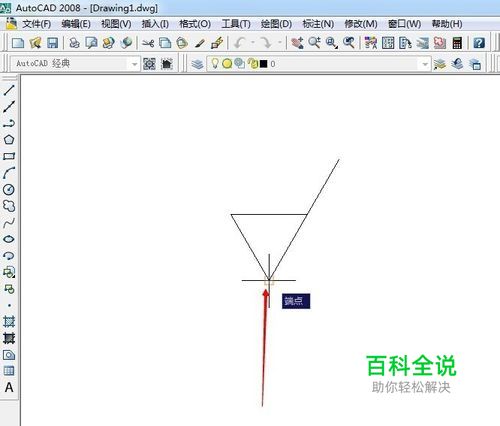Click the Make Block tool
This screenshot has width=500, height=426.
[9, 289]
